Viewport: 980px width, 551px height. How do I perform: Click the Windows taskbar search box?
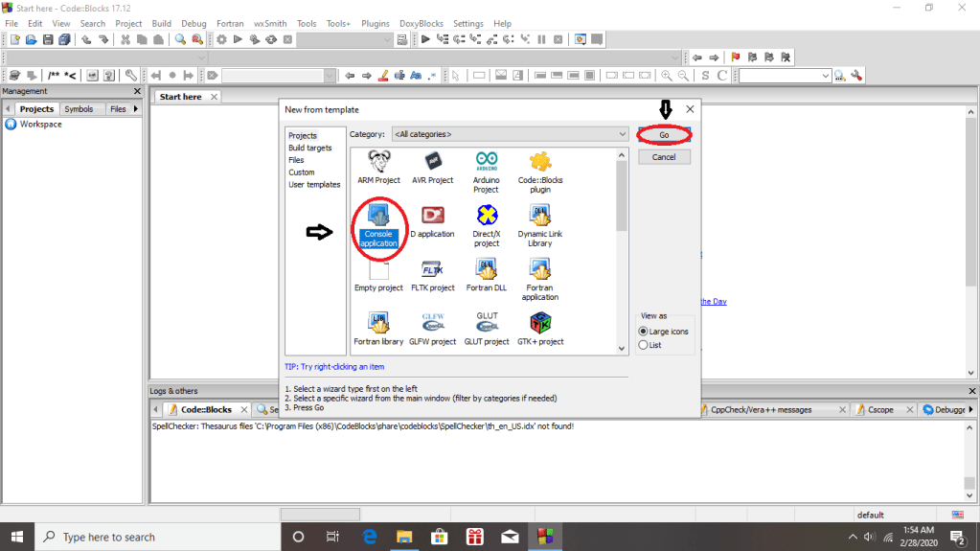(153, 537)
